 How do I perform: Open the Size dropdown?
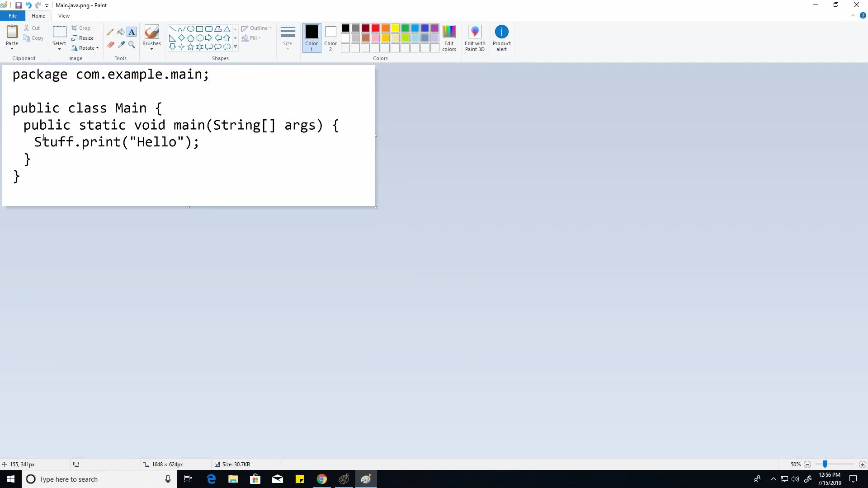pyautogui.click(x=288, y=38)
